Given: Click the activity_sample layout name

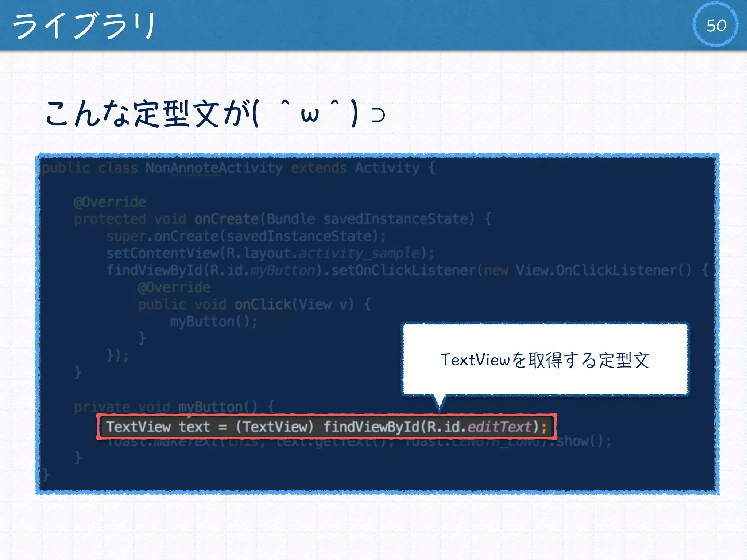Looking at the screenshot, I should click(359, 253).
